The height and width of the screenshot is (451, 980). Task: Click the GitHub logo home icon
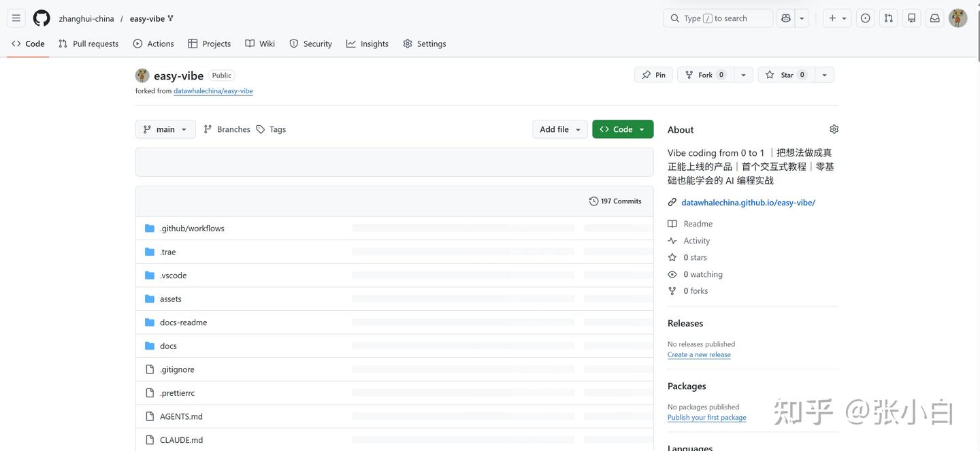click(x=42, y=18)
